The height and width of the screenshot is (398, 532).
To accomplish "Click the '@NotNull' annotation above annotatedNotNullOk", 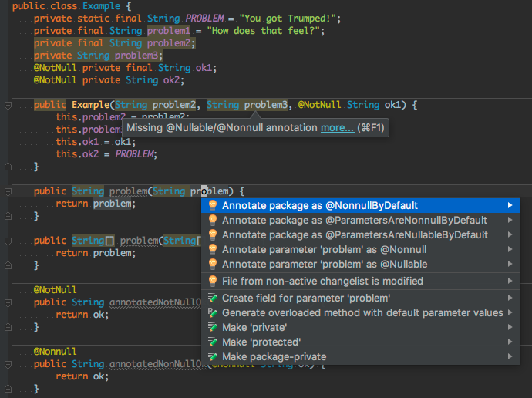I will click(x=55, y=290).
